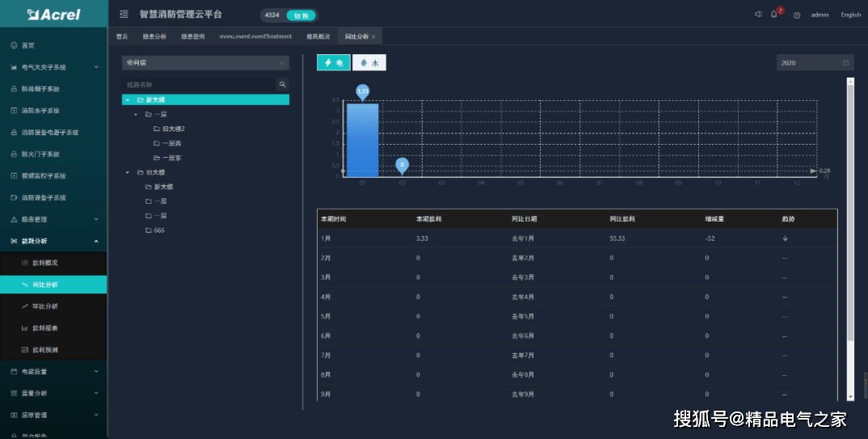Collapse the sidebar with the hamburger menu icon

click(124, 15)
